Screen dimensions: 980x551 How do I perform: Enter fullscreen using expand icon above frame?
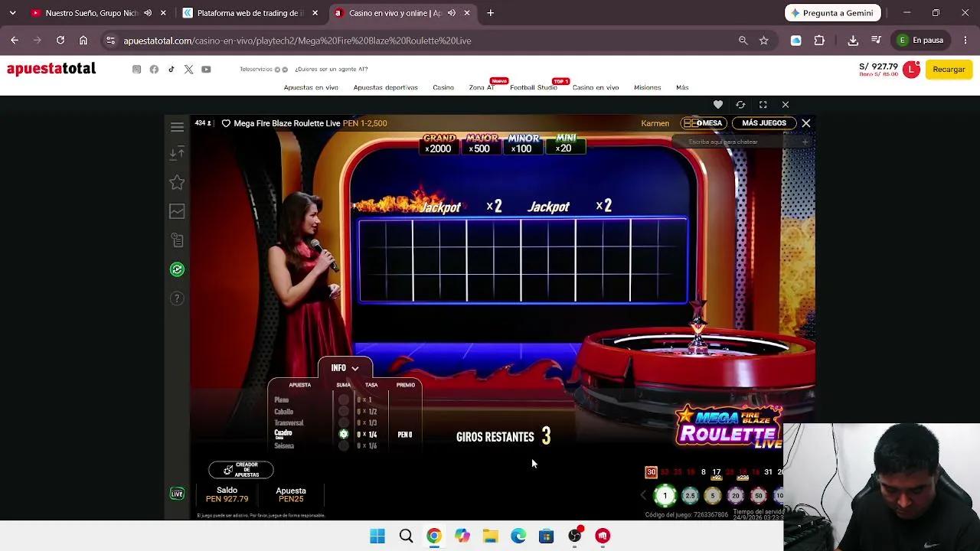pyautogui.click(x=763, y=105)
